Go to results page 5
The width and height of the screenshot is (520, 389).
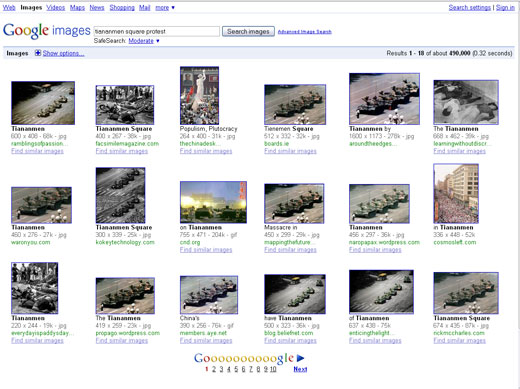(236, 369)
